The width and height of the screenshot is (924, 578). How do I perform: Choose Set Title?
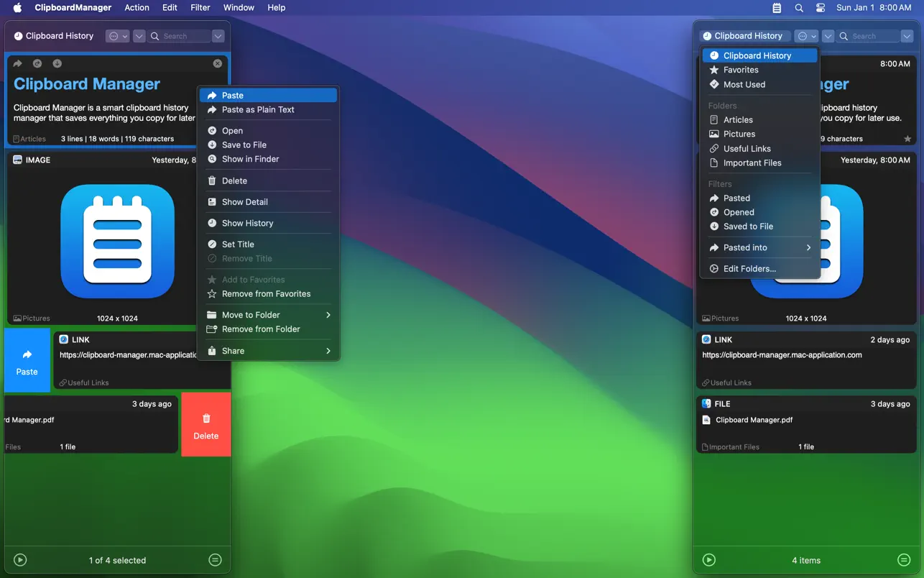pyautogui.click(x=268, y=244)
